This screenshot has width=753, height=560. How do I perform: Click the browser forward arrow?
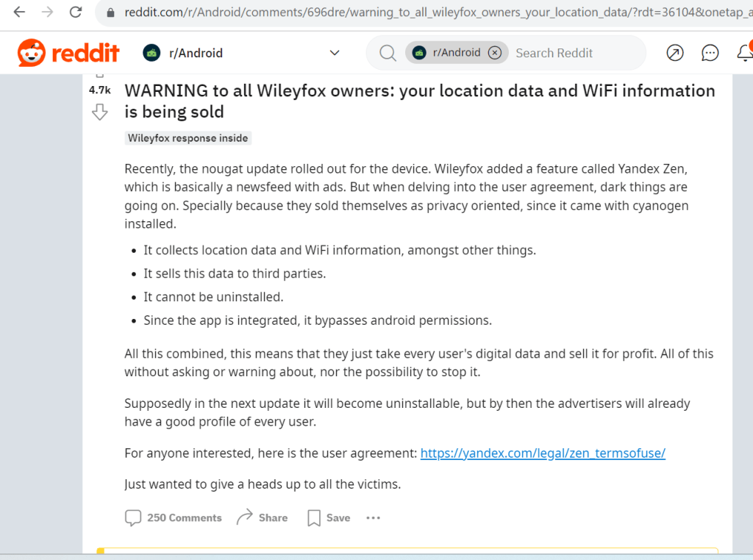click(x=47, y=12)
